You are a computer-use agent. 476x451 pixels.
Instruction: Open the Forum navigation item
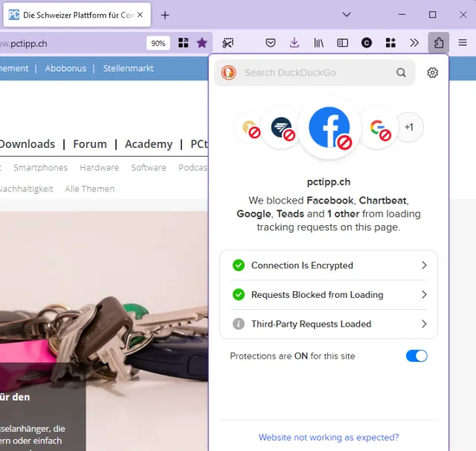pos(90,144)
